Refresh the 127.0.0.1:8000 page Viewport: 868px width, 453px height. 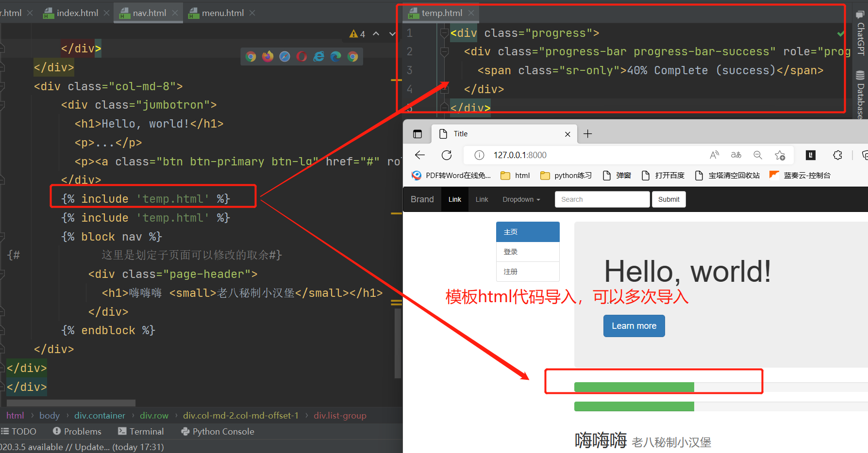tap(447, 155)
